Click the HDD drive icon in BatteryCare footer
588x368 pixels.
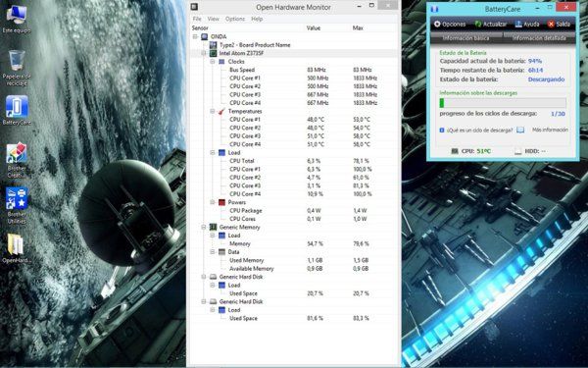(517, 151)
